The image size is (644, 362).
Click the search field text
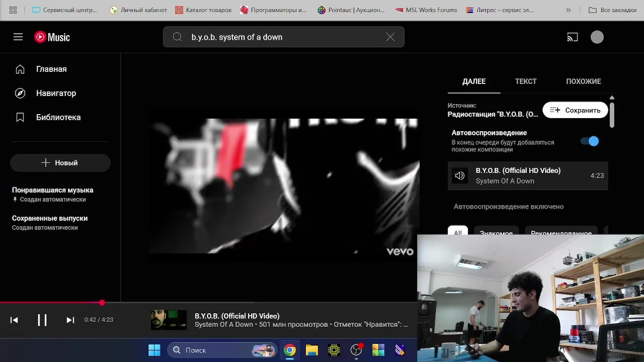click(x=236, y=37)
